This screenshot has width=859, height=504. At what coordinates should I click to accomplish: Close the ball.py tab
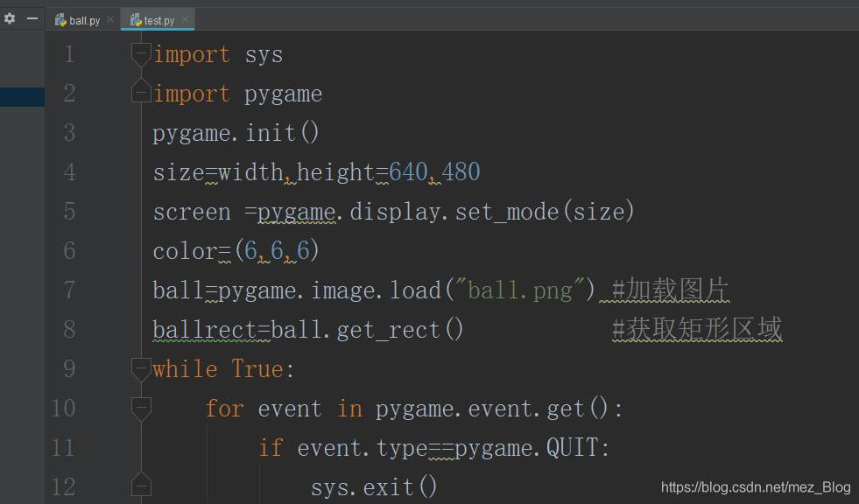coord(109,18)
